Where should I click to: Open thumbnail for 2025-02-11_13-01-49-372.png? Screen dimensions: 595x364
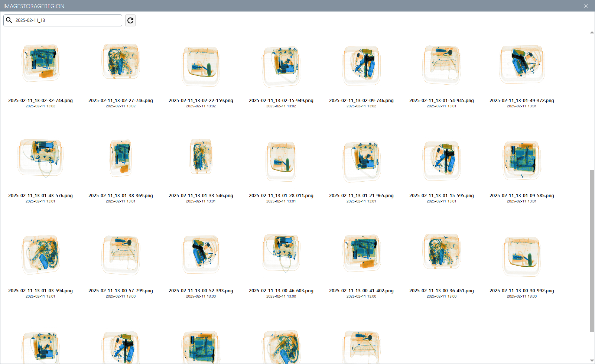coord(522,64)
